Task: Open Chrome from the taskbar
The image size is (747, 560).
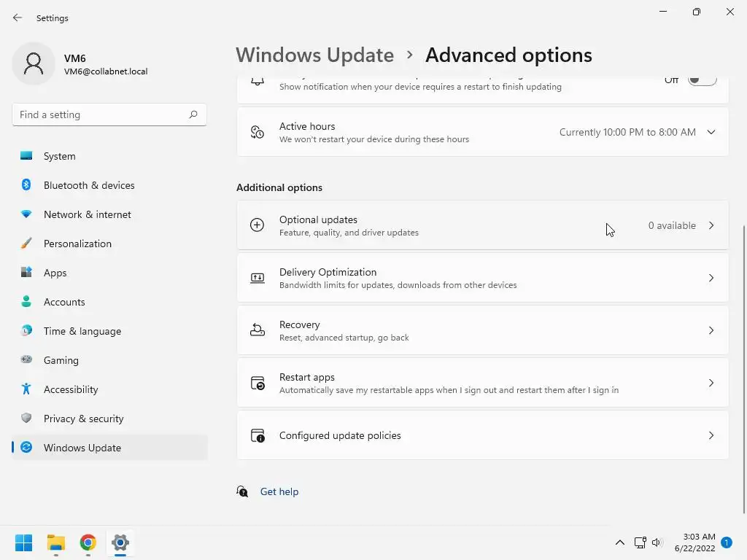Action: click(88, 542)
